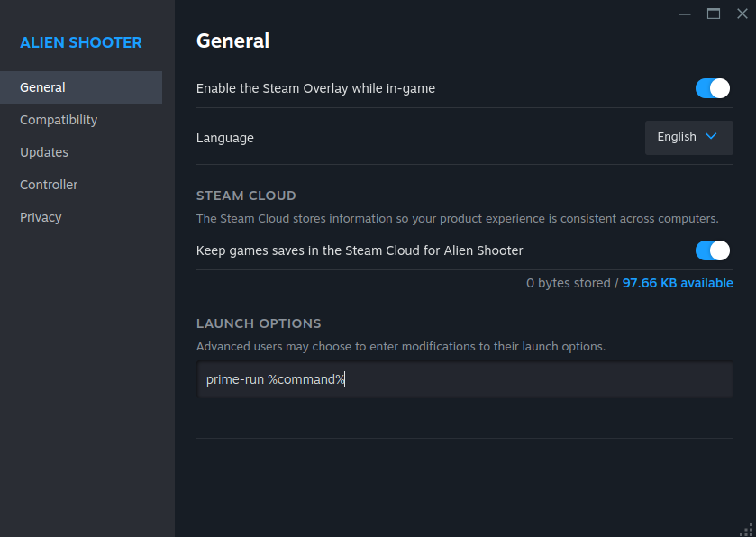This screenshot has height=537, width=756.
Task: Disable the Steam Overlay while in-game
Action: [712, 88]
